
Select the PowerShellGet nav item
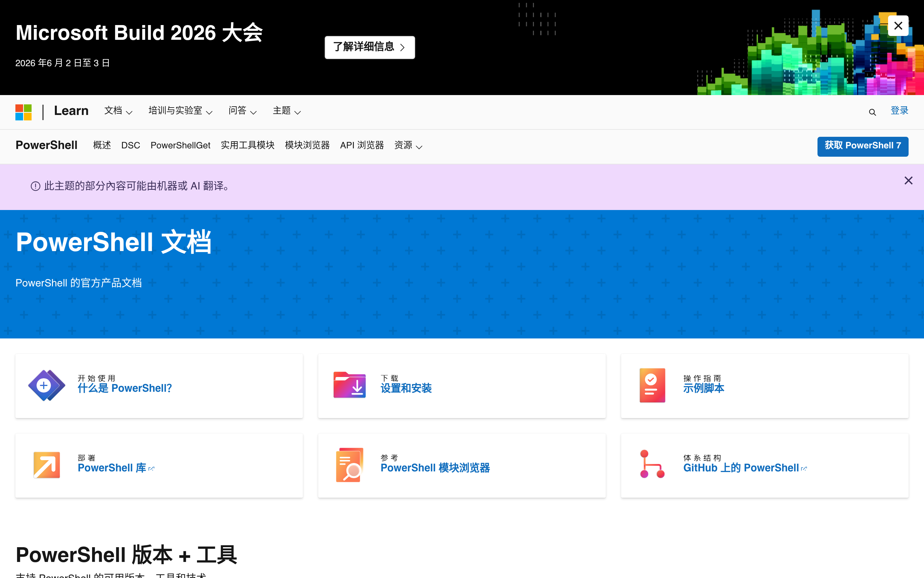(180, 145)
